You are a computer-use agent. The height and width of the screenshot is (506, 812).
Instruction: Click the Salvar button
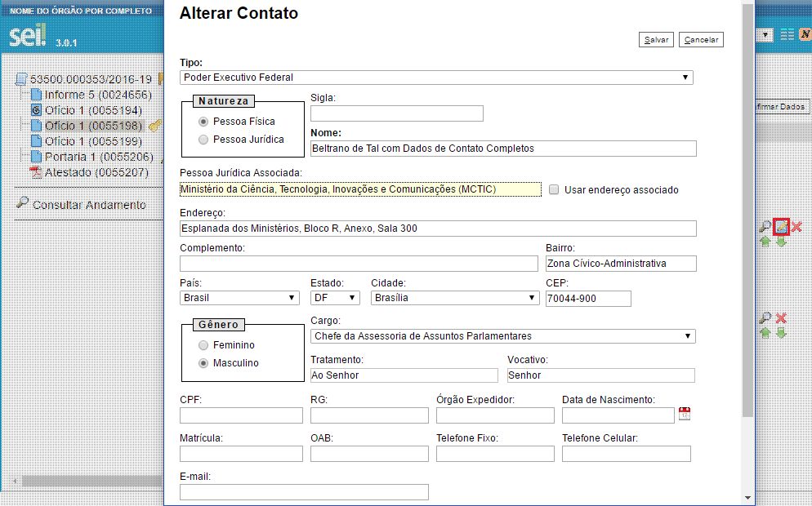tap(656, 40)
